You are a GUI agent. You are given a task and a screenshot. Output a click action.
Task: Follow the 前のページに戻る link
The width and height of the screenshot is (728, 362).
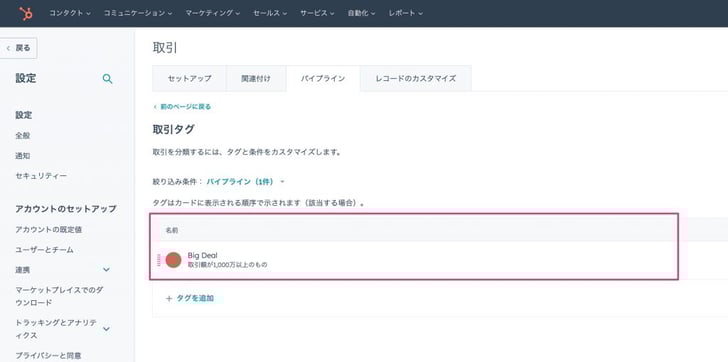click(x=182, y=107)
